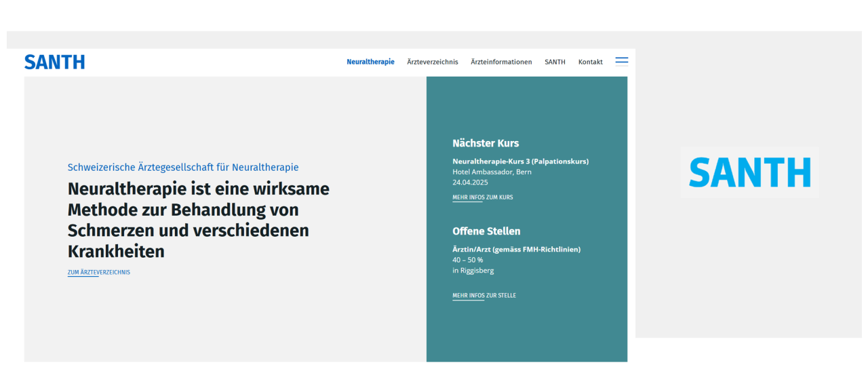The width and height of the screenshot is (868, 369).
Task: Click the Schweizerische Ärztegesellschaft für Neuraltherapie subtitle
Action: tap(183, 167)
